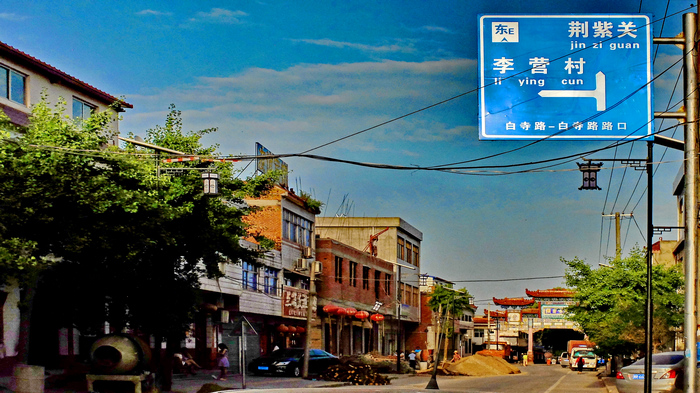This screenshot has width=700, height=393.
Task: Click the stack of firewood beside the road
Action: 355,374
